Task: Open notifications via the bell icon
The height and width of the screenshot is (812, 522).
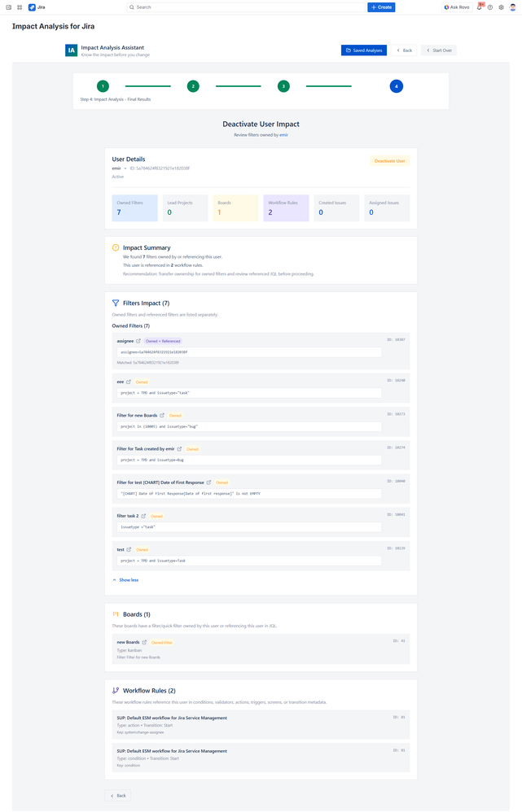Action: [x=480, y=7]
